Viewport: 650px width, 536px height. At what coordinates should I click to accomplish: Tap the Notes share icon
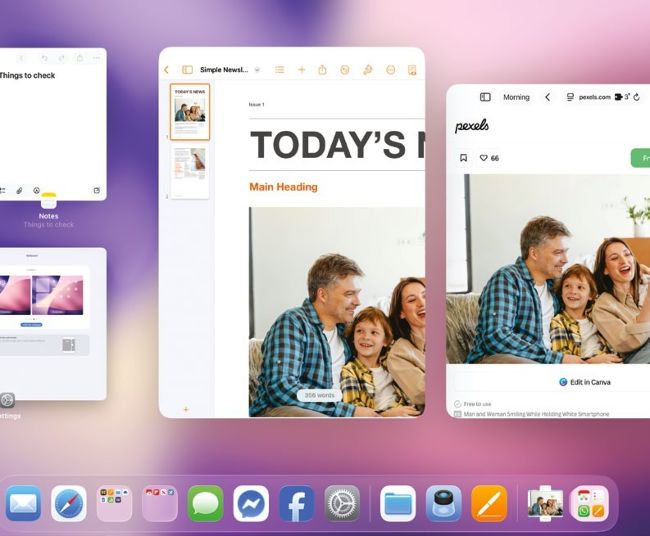[80, 58]
